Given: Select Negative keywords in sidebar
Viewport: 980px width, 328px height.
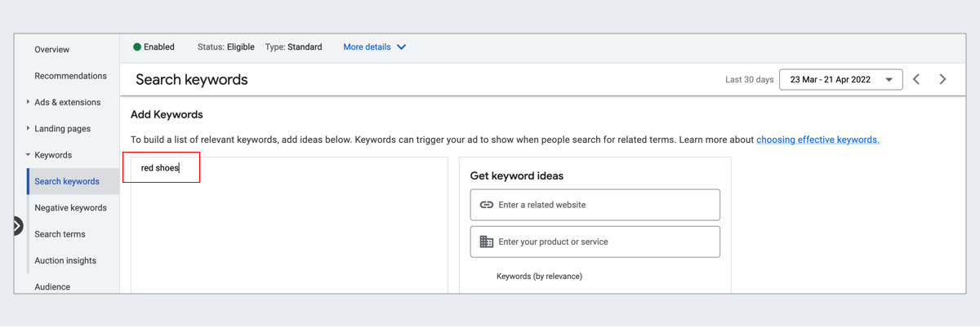Looking at the screenshot, I should (x=70, y=208).
